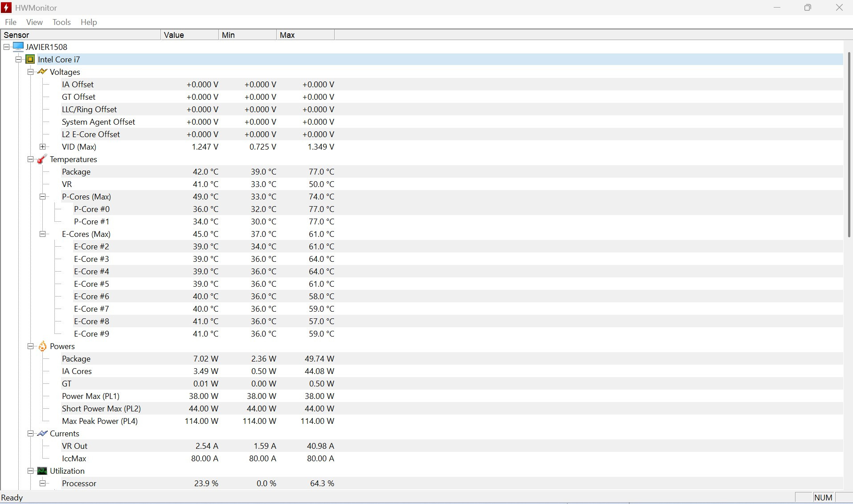853x504 pixels.
Task: Expand the VID (Max) node
Action: [x=43, y=146]
